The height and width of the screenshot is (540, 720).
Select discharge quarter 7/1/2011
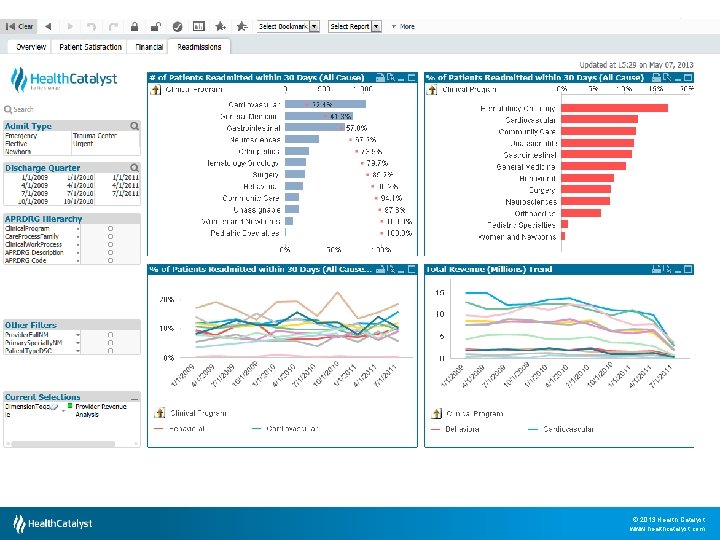tap(125, 193)
